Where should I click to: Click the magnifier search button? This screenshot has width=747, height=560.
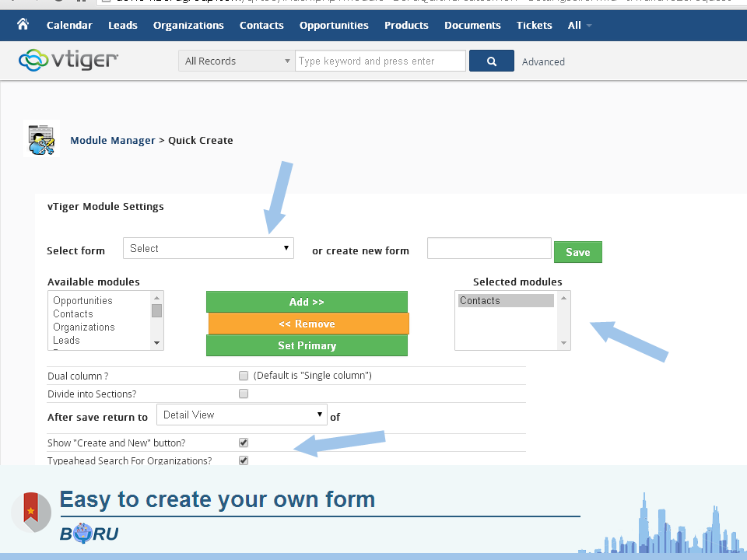click(491, 61)
